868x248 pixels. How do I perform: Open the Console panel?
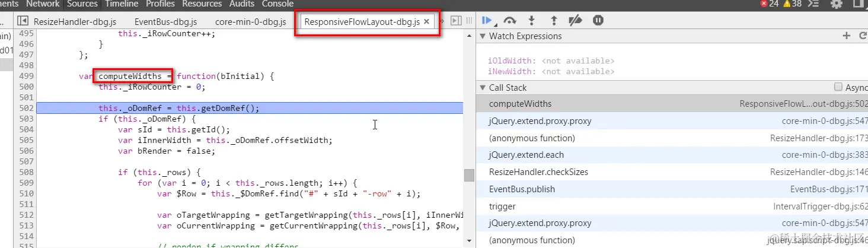point(277,4)
